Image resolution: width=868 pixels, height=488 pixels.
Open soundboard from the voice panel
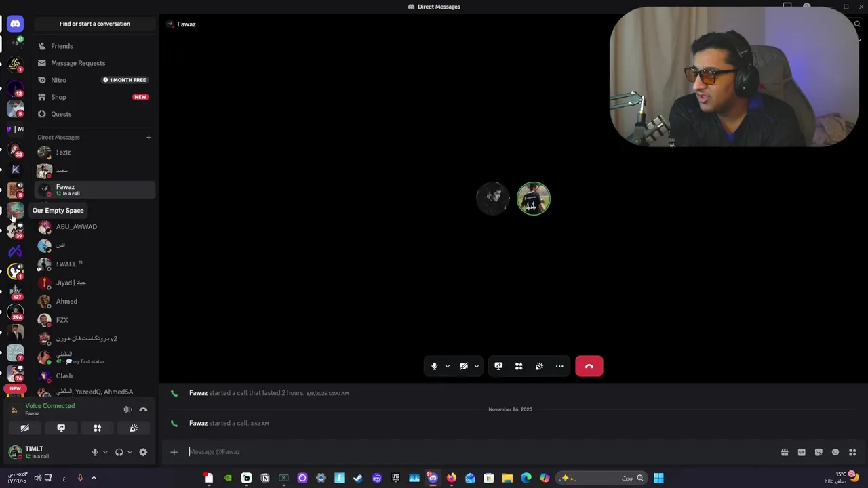click(x=134, y=428)
